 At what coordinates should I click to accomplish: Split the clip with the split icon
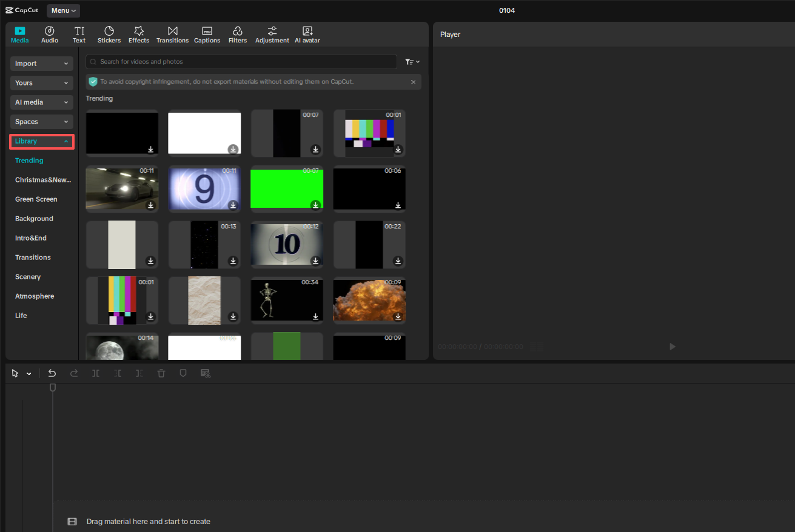pyautogui.click(x=96, y=373)
